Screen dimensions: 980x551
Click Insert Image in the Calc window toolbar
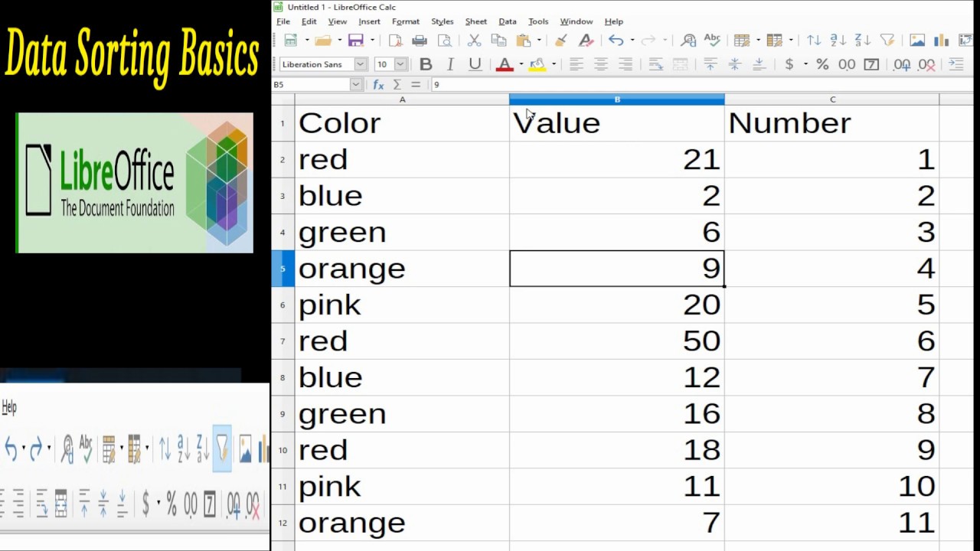pos(917,41)
